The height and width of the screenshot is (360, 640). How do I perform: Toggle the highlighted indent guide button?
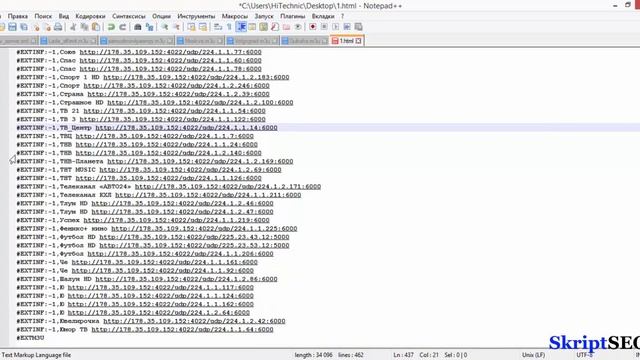click(x=241, y=27)
